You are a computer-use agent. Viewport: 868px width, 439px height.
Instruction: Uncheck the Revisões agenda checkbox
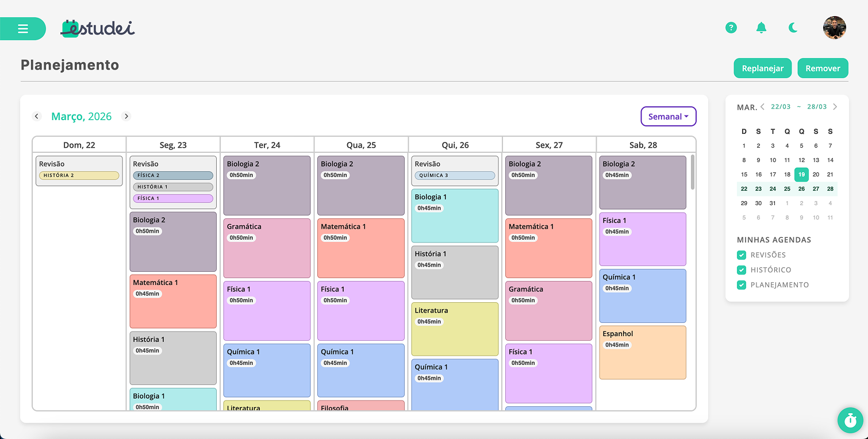point(742,255)
